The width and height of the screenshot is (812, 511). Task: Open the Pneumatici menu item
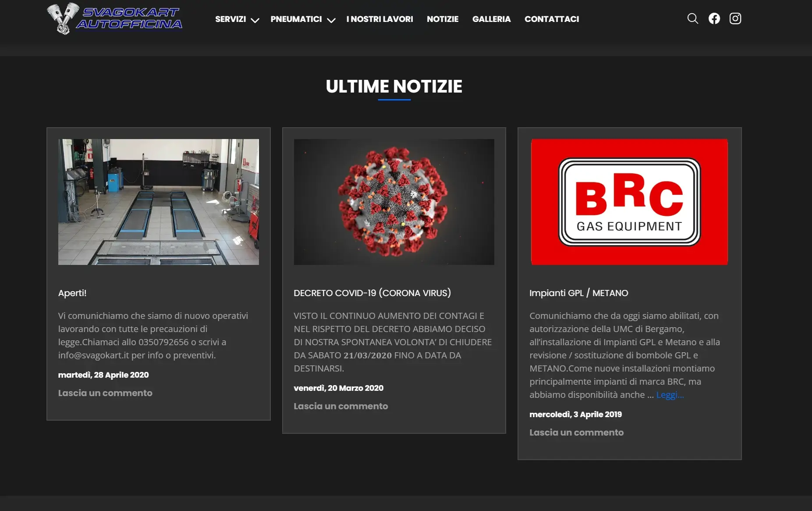point(296,19)
